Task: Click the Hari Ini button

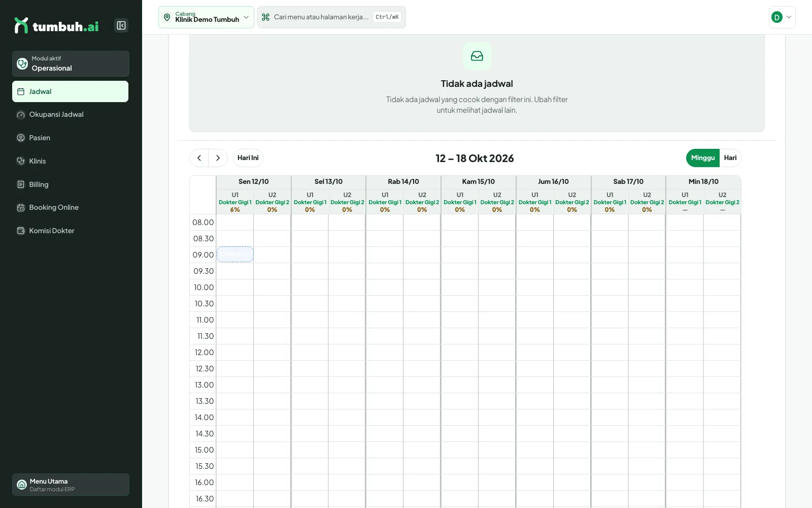Action: pos(248,158)
